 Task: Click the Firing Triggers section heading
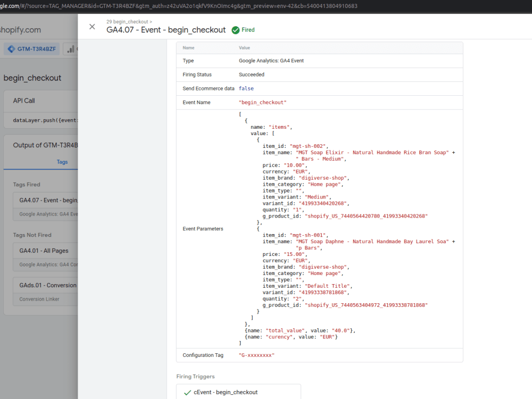pos(195,377)
